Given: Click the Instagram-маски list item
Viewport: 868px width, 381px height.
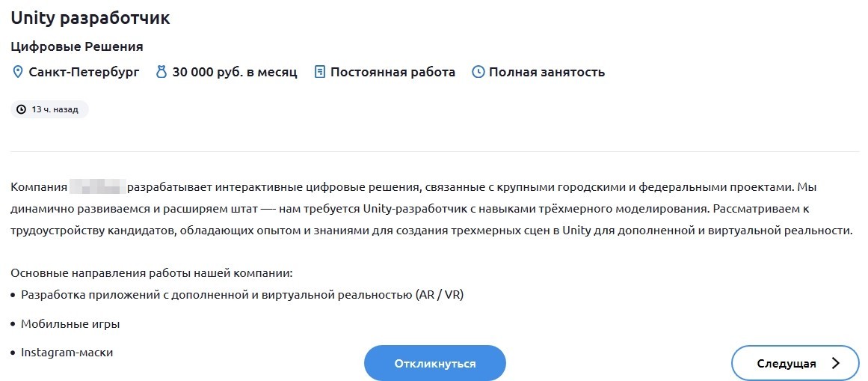Looking at the screenshot, I should (67, 352).
